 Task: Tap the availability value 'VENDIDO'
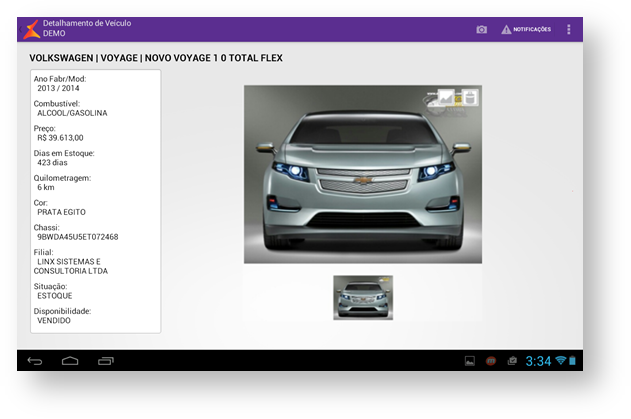pyautogui.click(x=54, y=321)
